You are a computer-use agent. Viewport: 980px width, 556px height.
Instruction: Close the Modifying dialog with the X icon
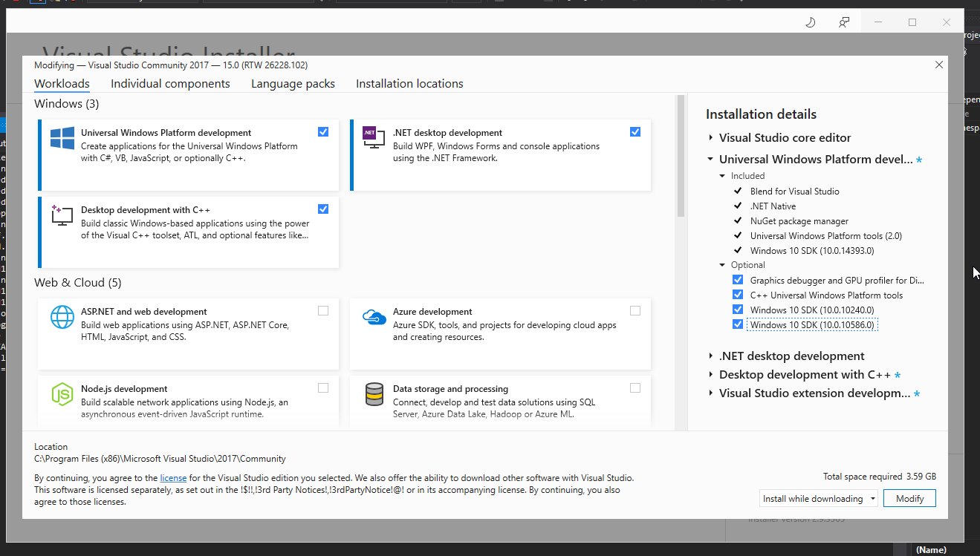point(939,65)
